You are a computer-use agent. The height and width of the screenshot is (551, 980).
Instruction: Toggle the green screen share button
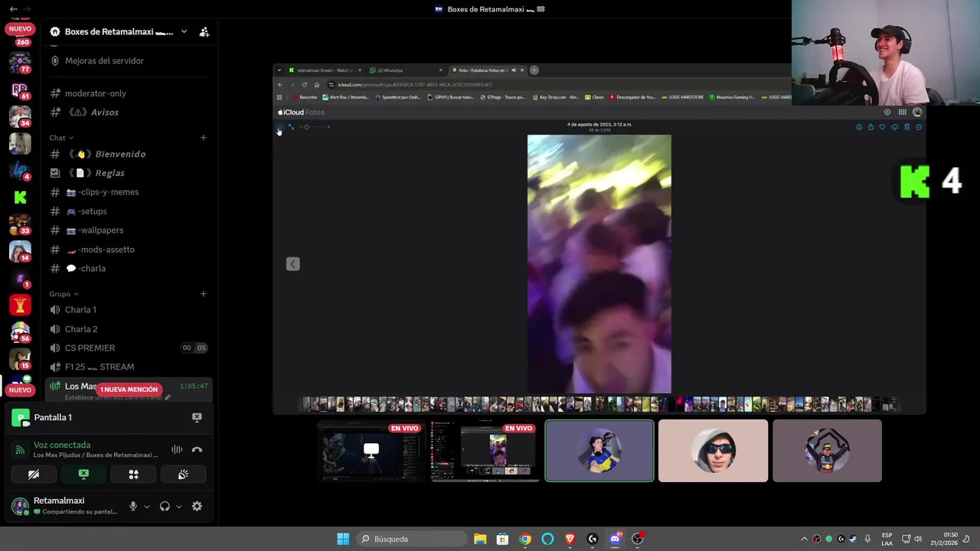pyautogui.click(x=83, y=474)
